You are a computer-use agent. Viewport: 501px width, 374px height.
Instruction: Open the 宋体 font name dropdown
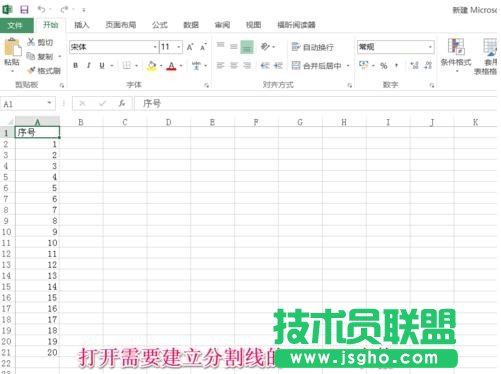155,47
